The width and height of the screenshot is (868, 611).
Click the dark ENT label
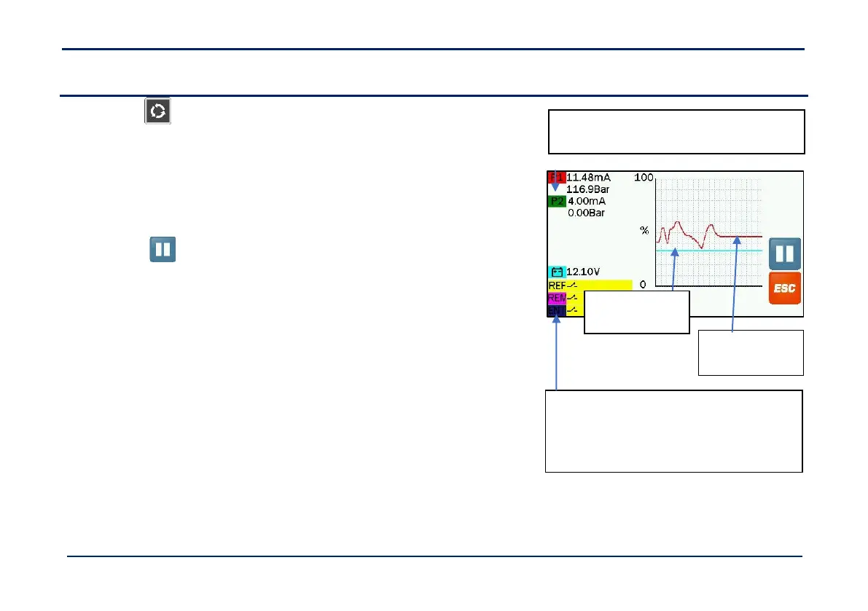tap(557, 311)
